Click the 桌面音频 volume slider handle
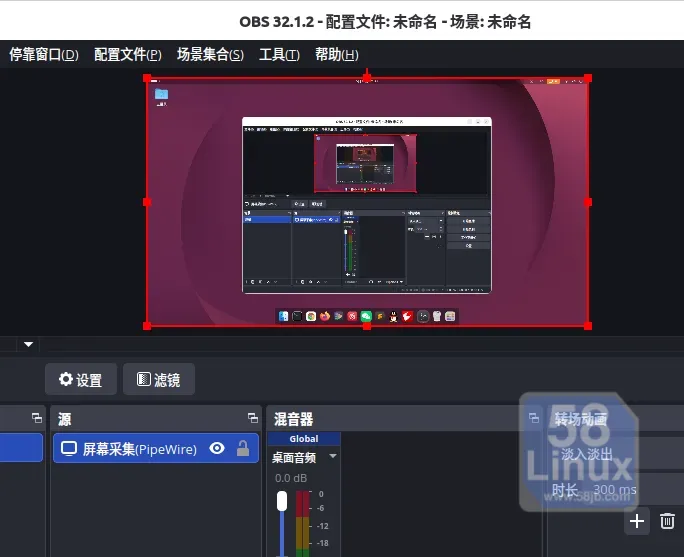 (x=282, y=501)
